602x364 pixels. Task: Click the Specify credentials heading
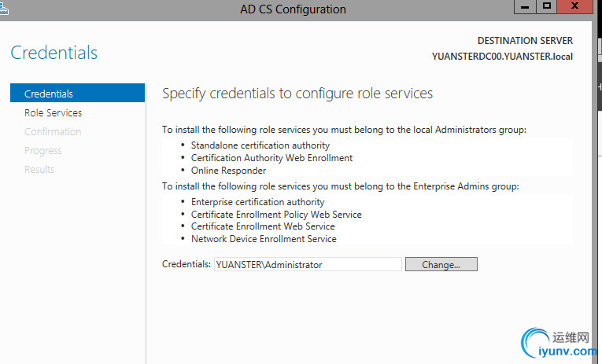(x=297, y=94)
